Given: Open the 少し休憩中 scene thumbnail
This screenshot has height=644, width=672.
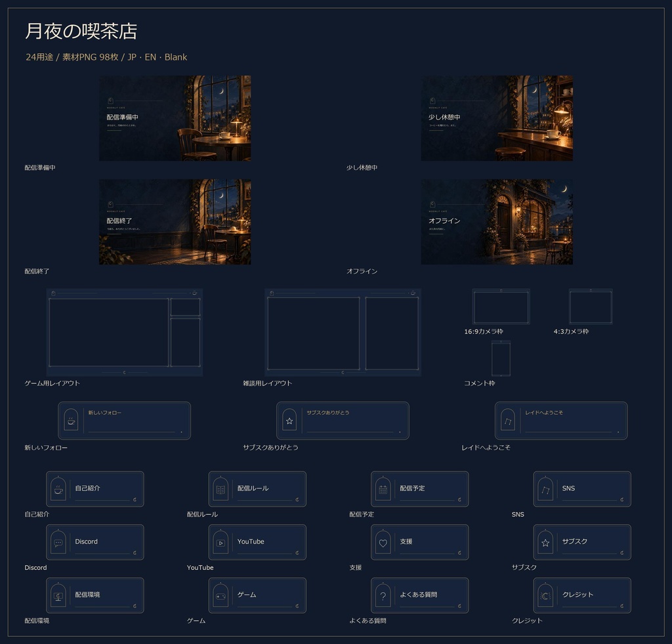Looking at the screenshot, I should (497, 118).
